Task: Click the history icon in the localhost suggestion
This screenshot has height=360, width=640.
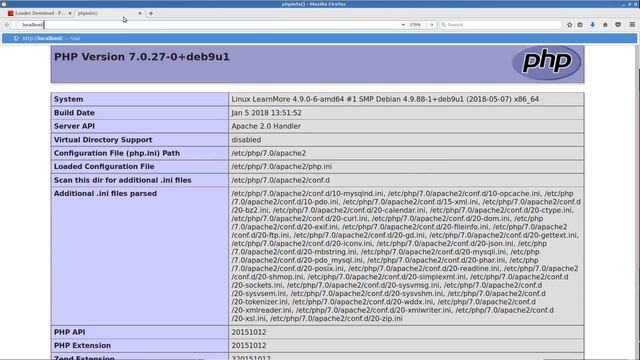Action: click(16, 38)
